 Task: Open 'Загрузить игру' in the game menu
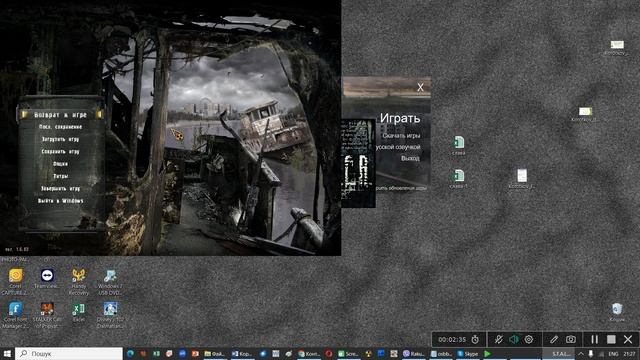click(60, 139)
